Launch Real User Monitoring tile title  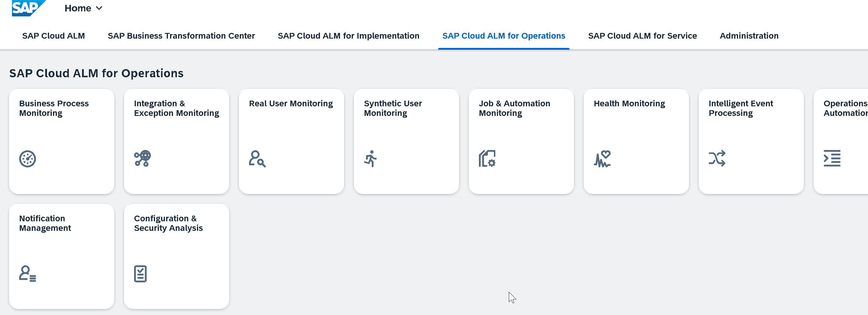point(291,104)
